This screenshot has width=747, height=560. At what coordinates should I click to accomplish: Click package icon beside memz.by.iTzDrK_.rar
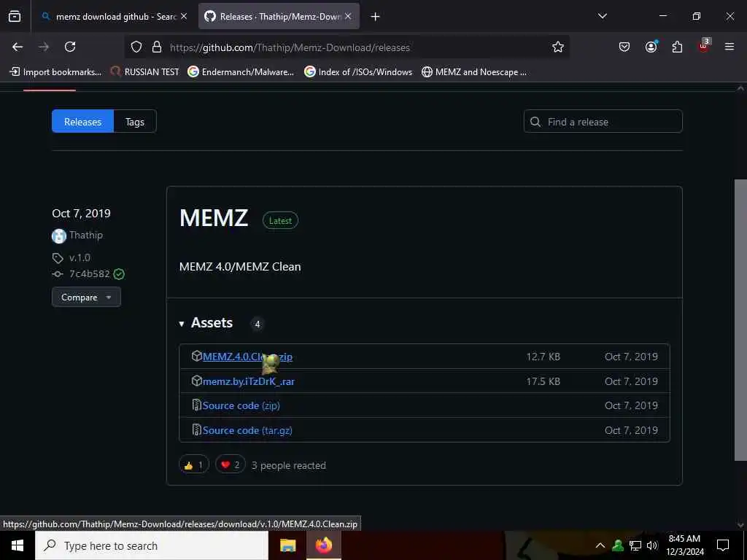click(x=196, y=381)
